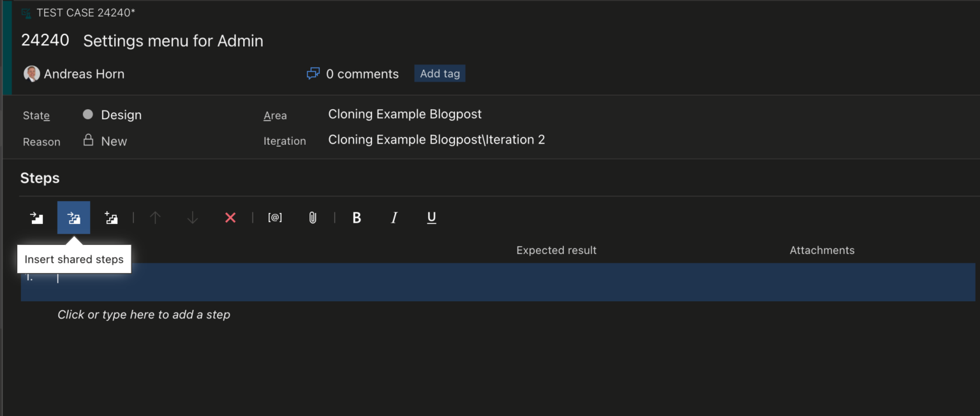This screenshot has height=416, width=980.
Task: Click 'Click or type here to add a step'
Action: click(x=144, y=315)
